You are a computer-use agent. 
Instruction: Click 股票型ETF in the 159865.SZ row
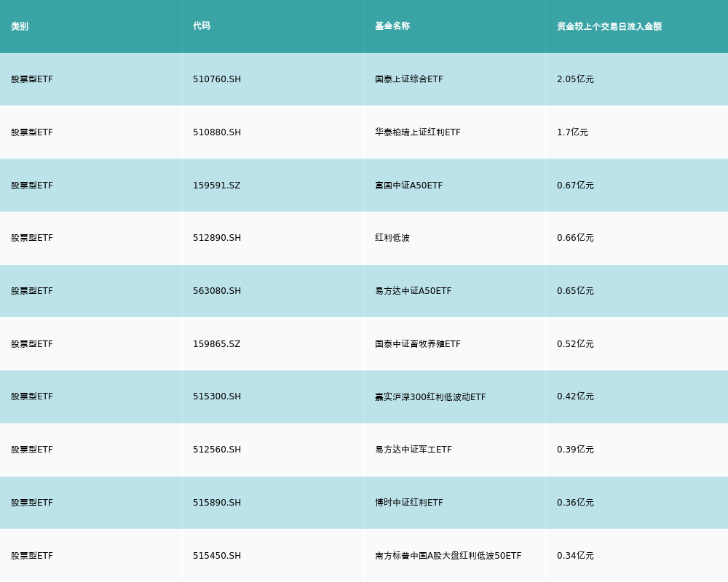[32, 344]
